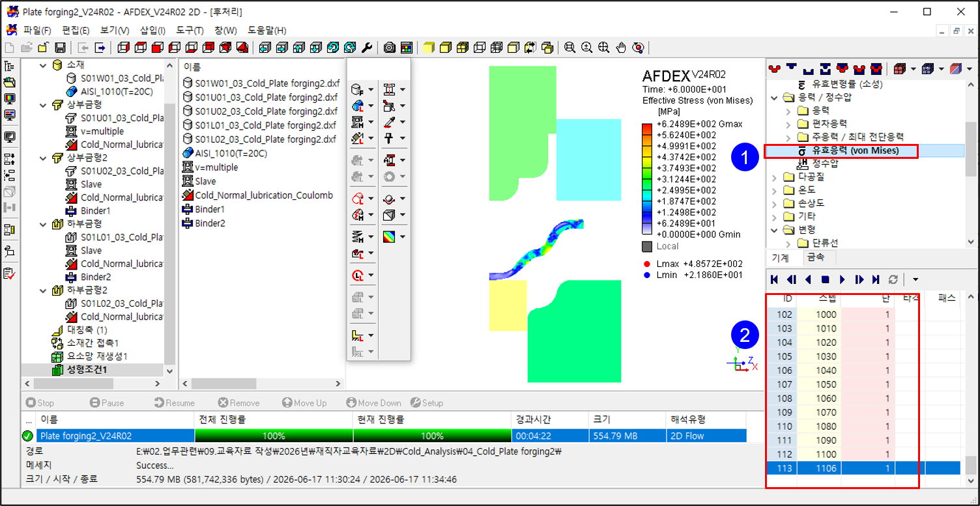Screen dimensions: 980x506
Task: Click the Remove button in job queue
Action: click(238, 403)
